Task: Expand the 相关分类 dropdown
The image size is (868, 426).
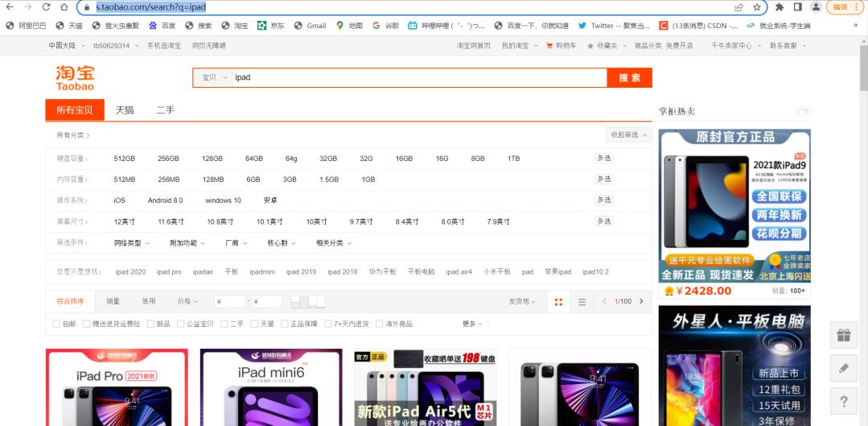Action: tap(333, 242)
